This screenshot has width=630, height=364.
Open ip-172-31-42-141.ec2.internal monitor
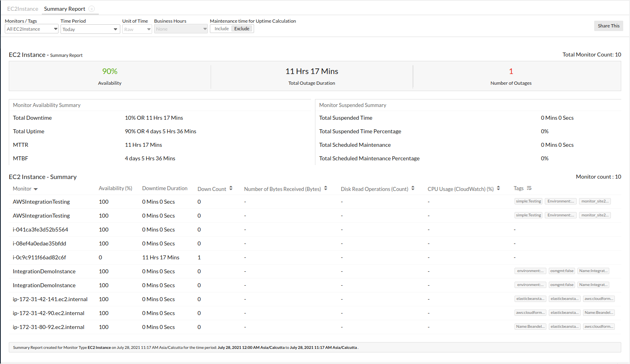pos(50,299)
